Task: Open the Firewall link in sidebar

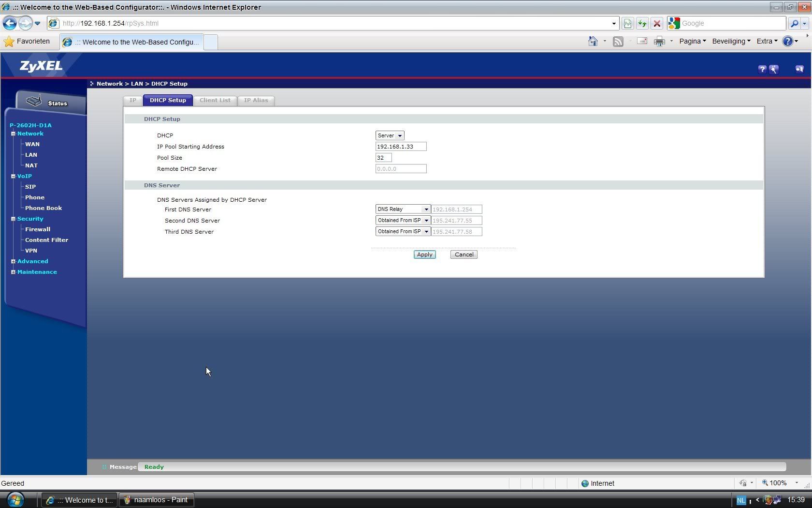Action: click(38, 229)
